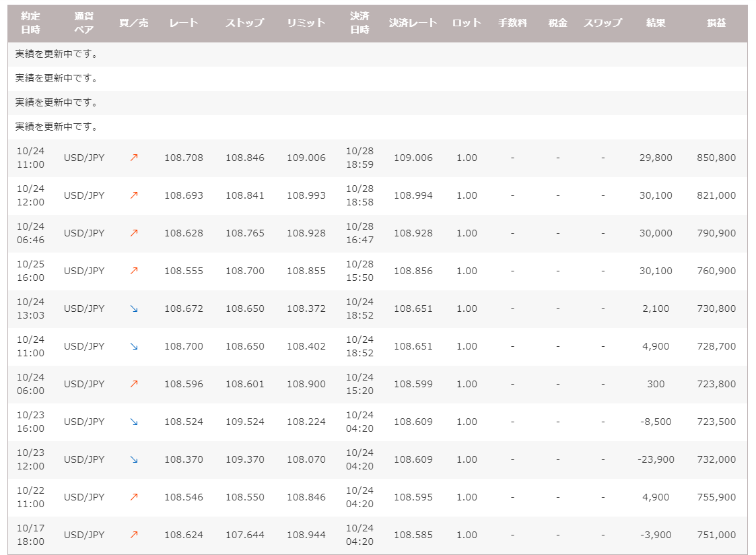The width and height of the screenshot is (756, 555).
Task: Click buy arrow in 108.555 rate row
Action: tap(134, 271)
